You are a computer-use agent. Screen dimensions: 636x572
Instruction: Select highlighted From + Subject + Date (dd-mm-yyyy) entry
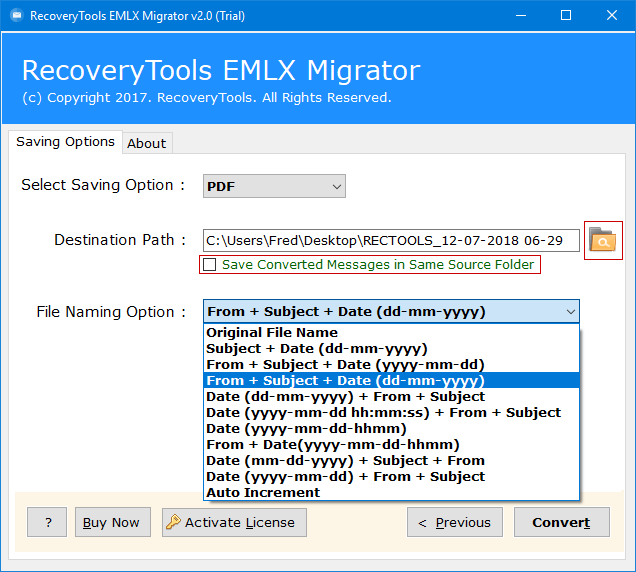tap(391, 381)
